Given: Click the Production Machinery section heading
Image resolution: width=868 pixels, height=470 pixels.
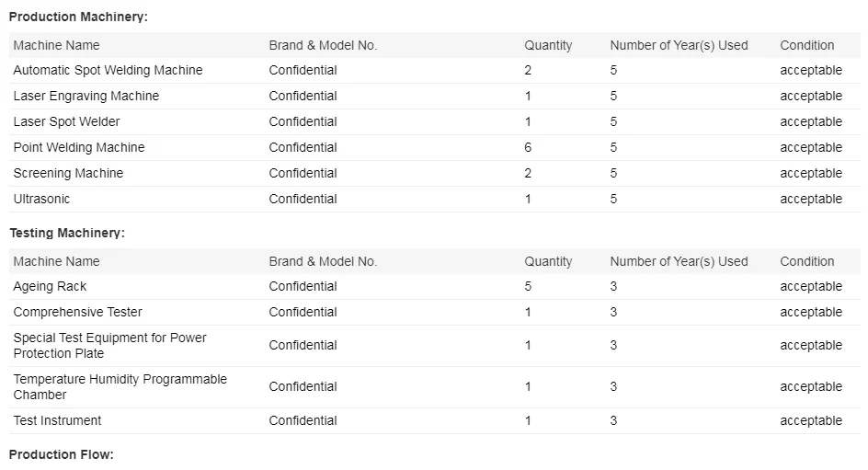Looking at the screenshot, I should coord(78,17).
